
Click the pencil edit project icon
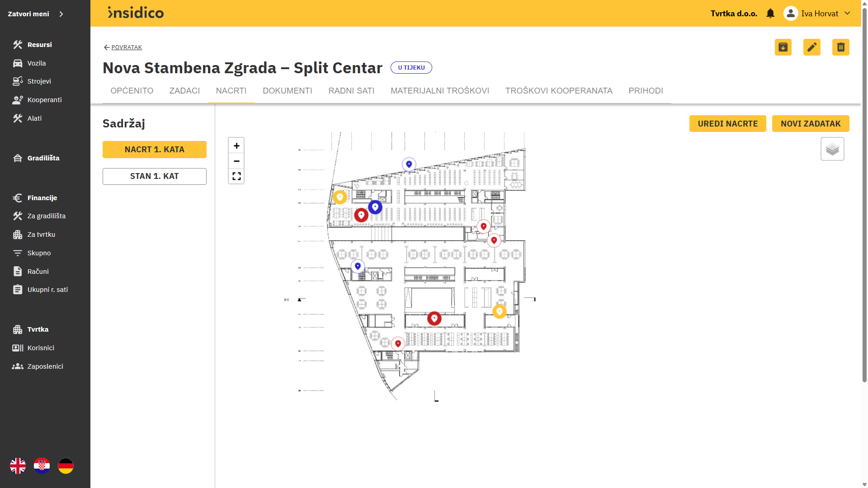click(x=812, y=47)
